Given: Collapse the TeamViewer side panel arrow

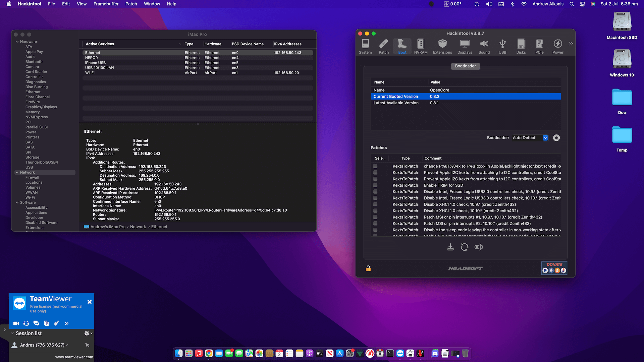Looking at the screenshot, I should pos(4,330).
